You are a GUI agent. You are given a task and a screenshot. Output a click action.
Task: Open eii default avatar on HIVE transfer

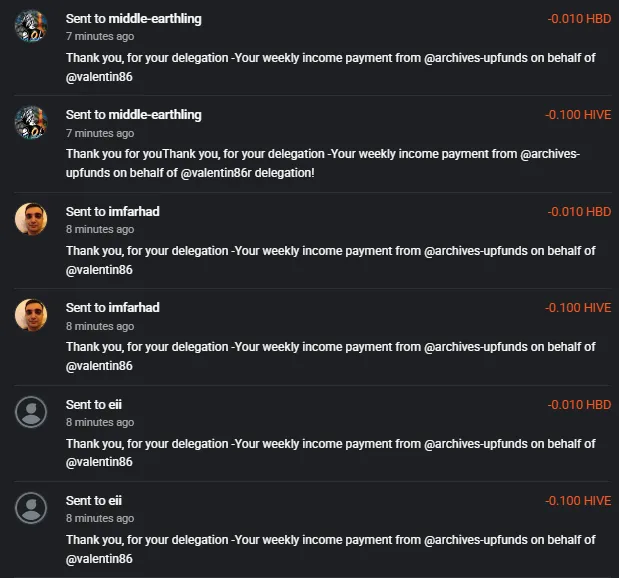[x=31, y=508]
